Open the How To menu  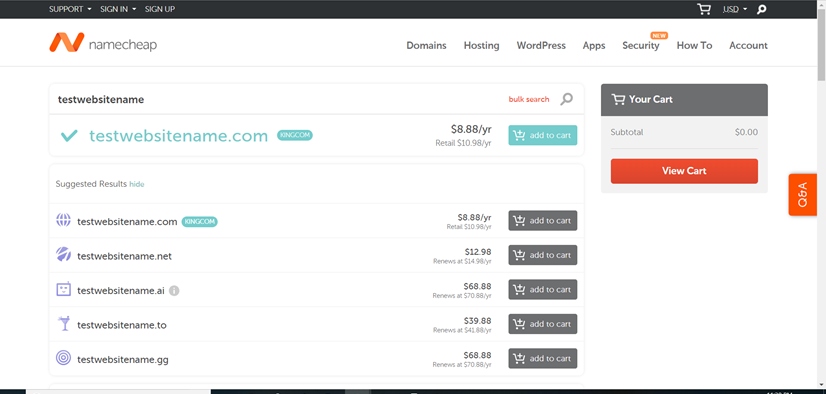pos(694,45)
